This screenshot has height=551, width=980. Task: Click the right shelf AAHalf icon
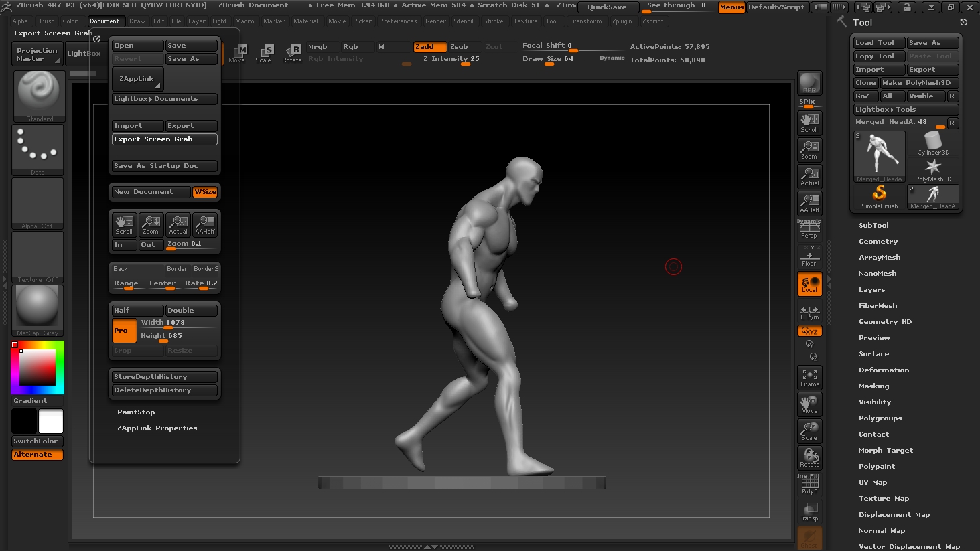click(809, 204)
